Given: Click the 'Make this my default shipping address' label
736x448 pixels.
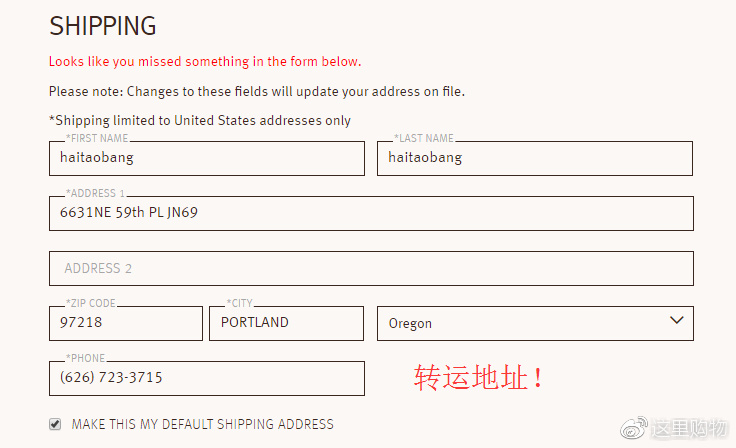Looking at the screenshot, I should click(202, 424).
